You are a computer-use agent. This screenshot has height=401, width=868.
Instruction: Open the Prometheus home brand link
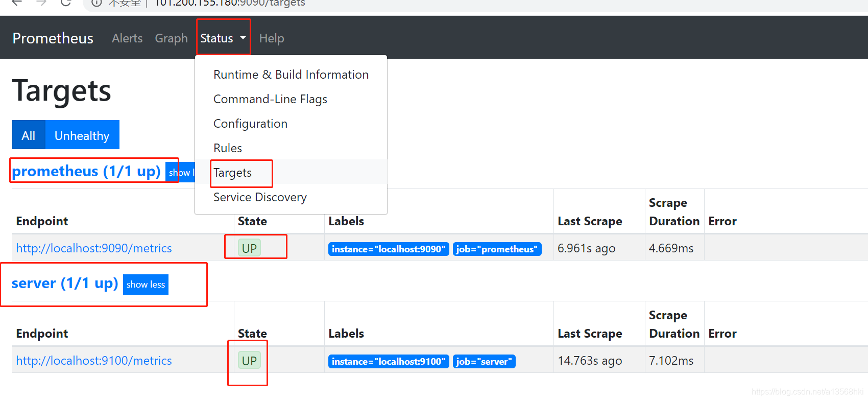pyautogui.click(x=53, y=38)
